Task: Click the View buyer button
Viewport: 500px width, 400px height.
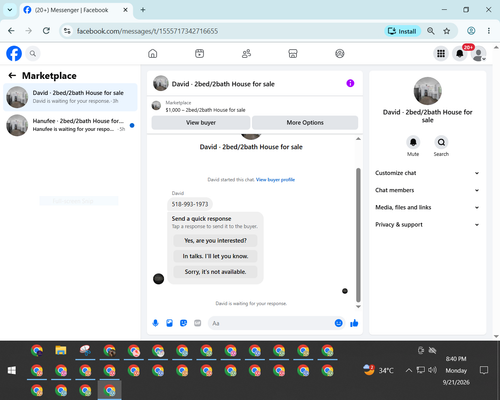Action: (x=201, y=123)
